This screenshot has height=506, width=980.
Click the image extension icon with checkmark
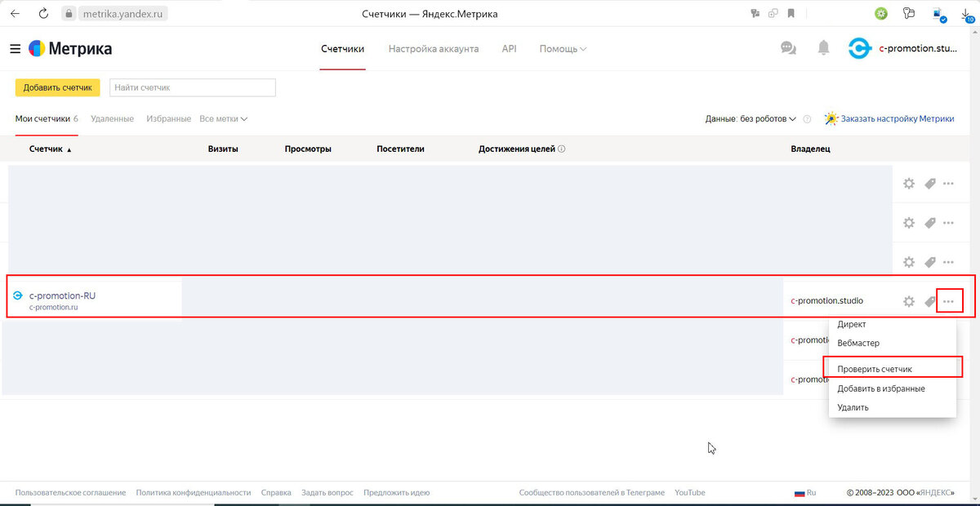[939, 15]
